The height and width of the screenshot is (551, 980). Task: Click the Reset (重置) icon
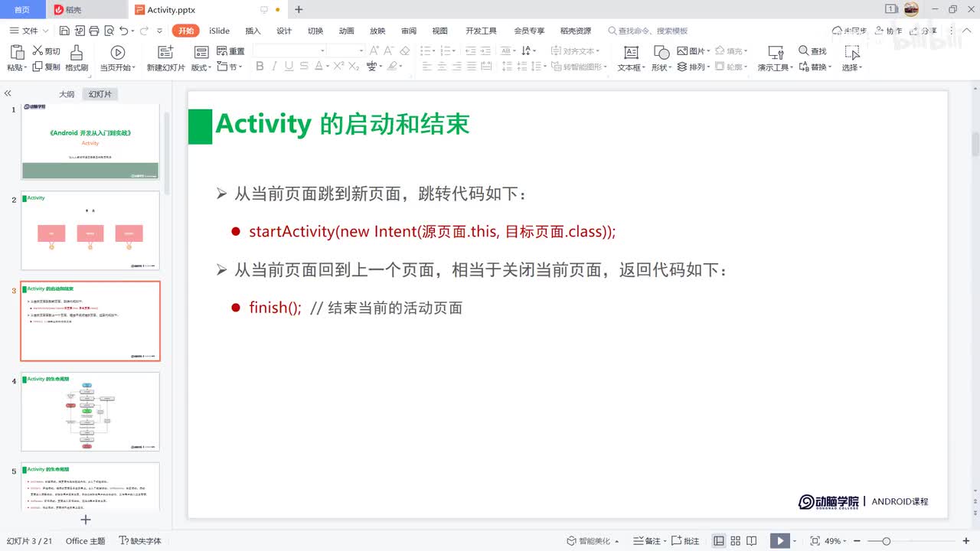(222, 51)
